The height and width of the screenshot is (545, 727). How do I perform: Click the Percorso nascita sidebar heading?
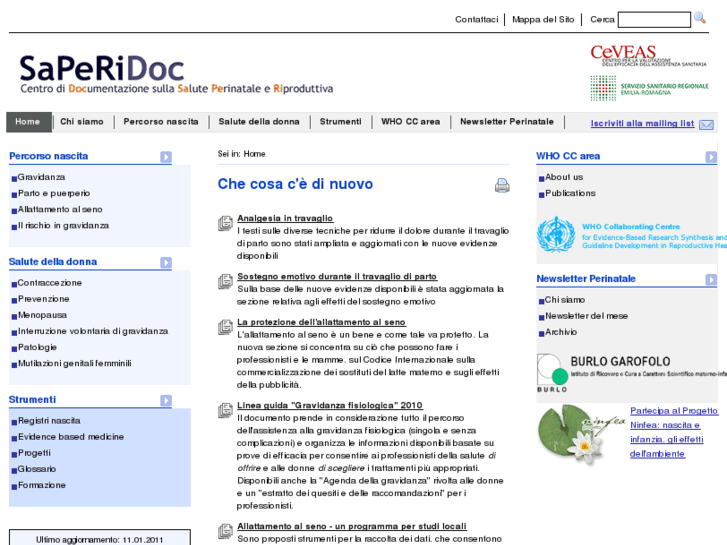point(49,156)
